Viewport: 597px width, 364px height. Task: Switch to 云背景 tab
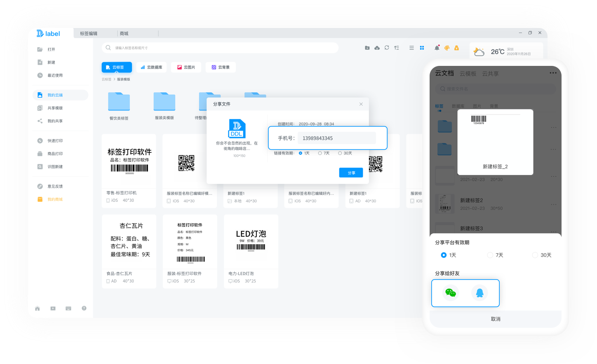coord(221,67)
